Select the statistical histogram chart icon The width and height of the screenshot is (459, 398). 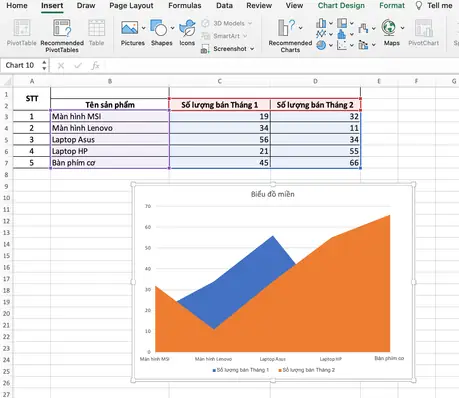tap(342, 34)
